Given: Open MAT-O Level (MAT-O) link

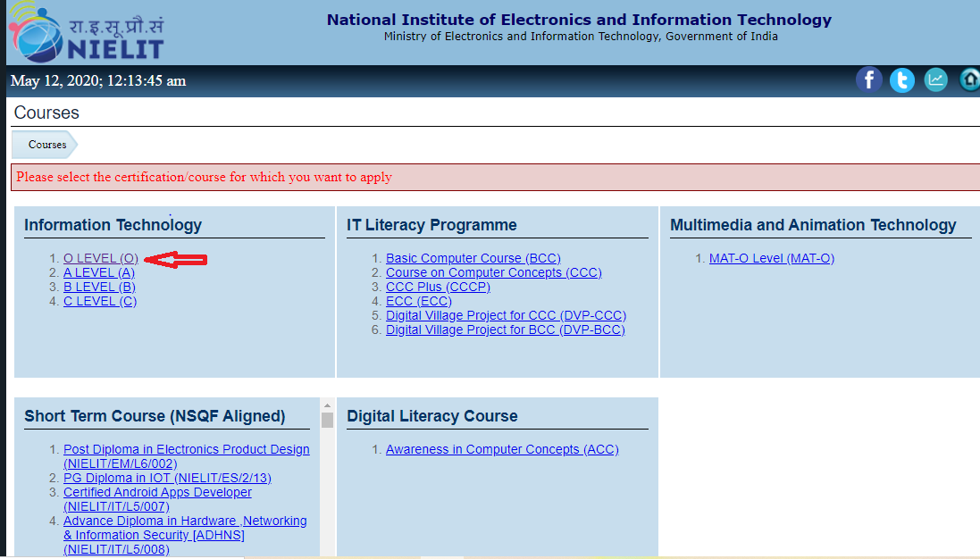Looking at the screenshot, I should click(772, 258).
